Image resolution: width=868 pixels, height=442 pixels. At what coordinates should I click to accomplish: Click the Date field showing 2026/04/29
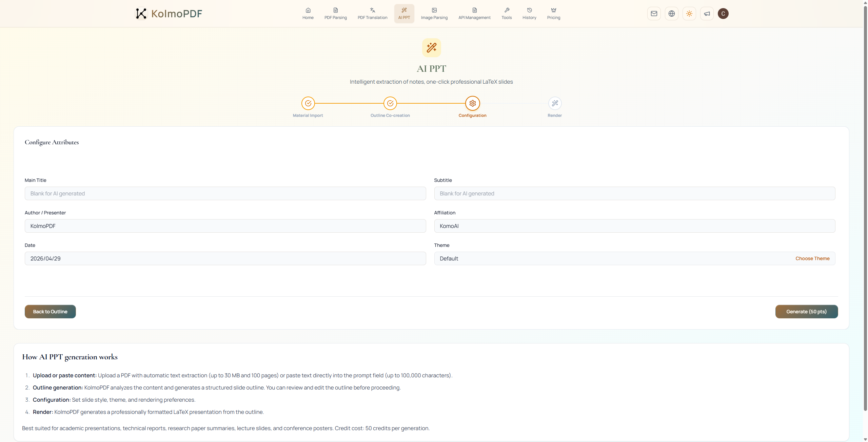[x=225, y=258]
